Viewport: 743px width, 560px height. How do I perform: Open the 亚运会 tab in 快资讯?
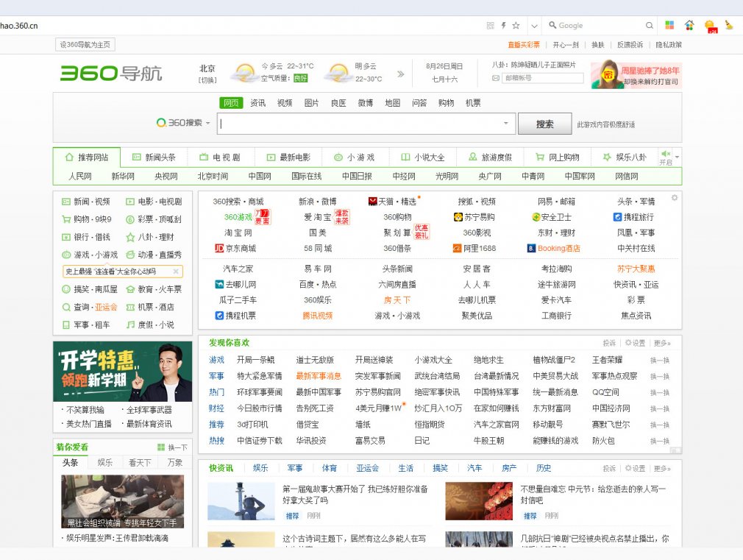368,468
